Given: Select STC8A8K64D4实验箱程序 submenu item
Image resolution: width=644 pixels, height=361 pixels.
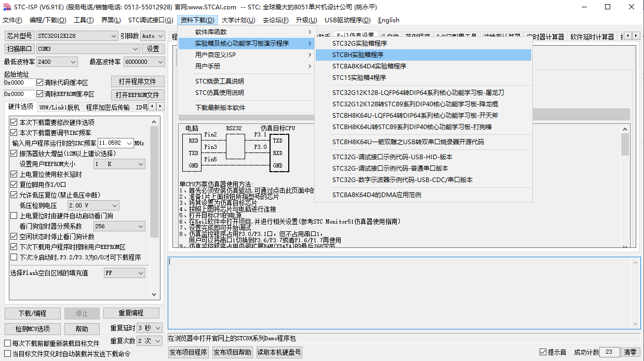Looking at the screenshot, I should pos(423,66).
